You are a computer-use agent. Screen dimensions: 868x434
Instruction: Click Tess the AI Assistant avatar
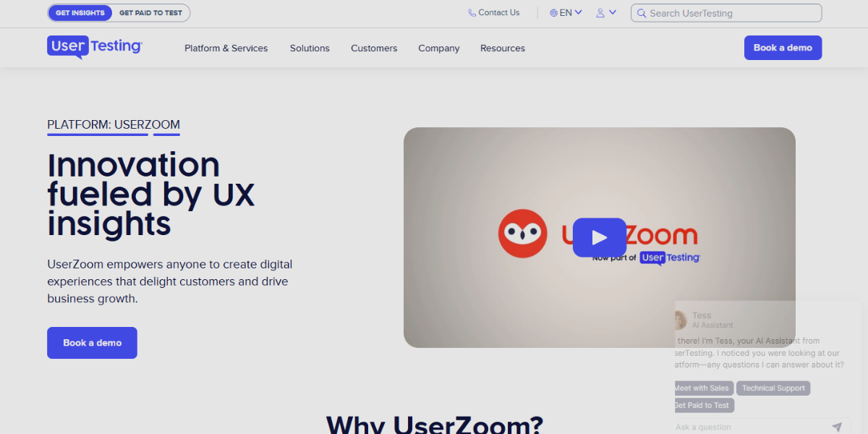[x=679, y=320]
